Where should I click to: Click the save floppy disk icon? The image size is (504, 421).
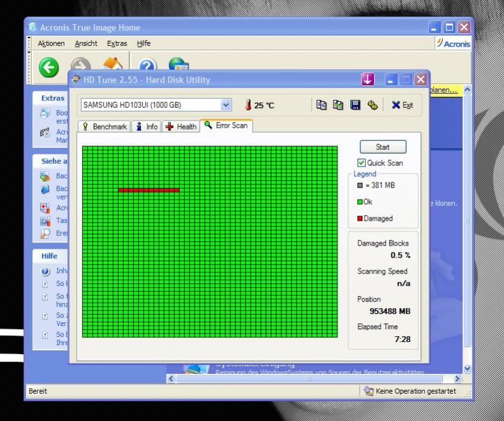click(x=355, y=105)
